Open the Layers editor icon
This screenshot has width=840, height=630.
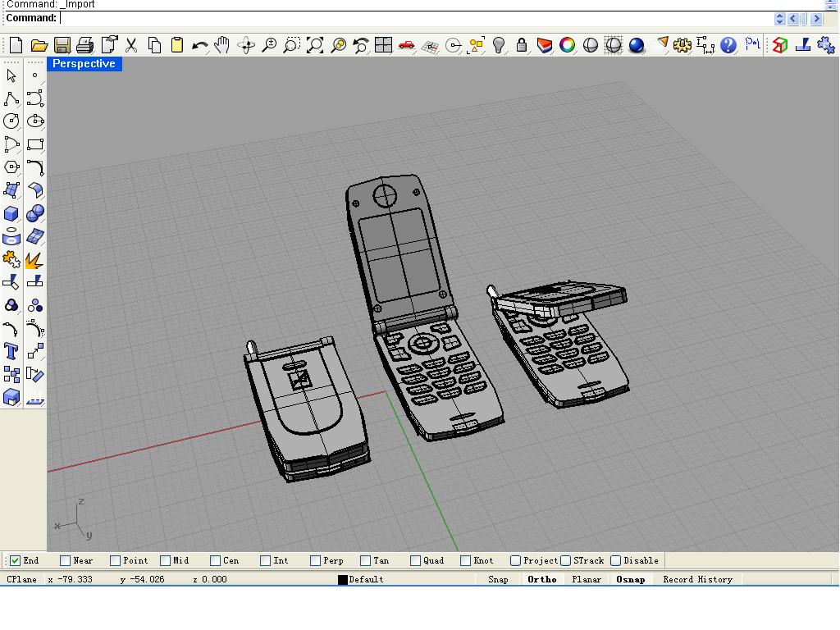point(544,46)
